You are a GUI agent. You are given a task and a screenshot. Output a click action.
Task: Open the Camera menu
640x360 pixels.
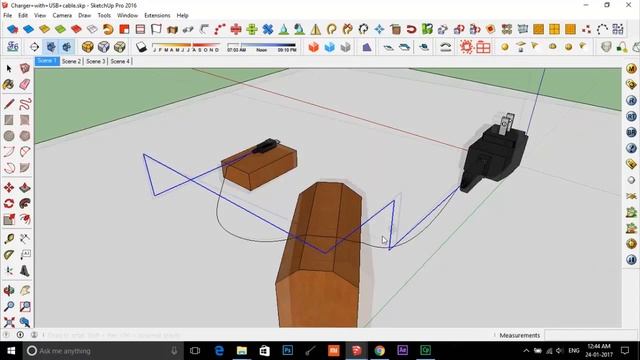click(62, 16)
